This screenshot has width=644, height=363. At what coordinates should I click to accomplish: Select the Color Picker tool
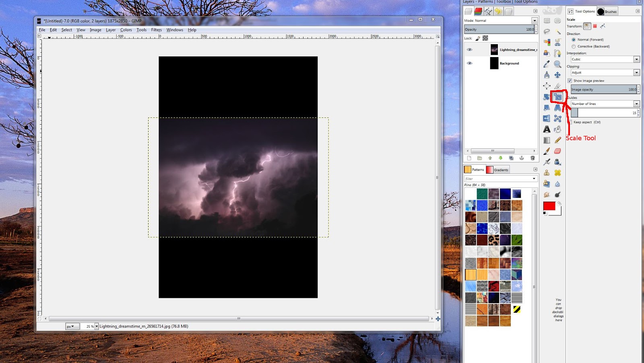547,64
